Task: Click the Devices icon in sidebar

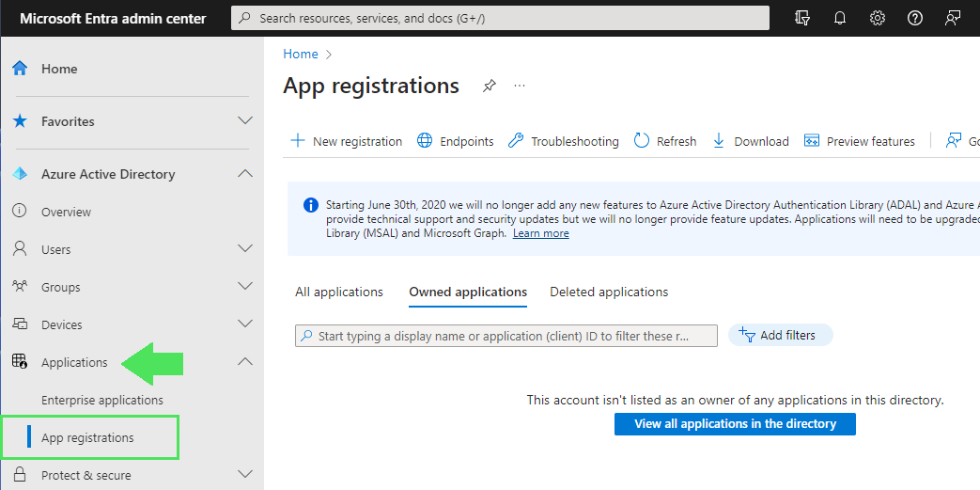Action: 20,324
